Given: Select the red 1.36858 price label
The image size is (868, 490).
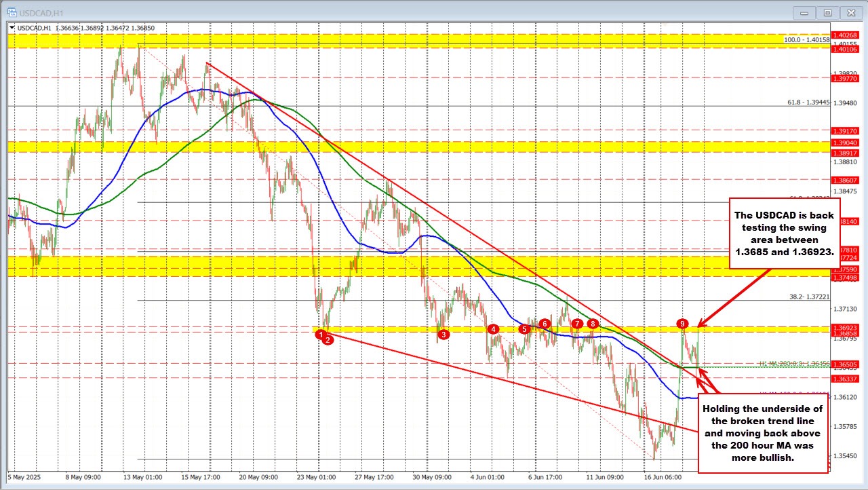Looking at the screenshot, I should [x=845, y=333].
